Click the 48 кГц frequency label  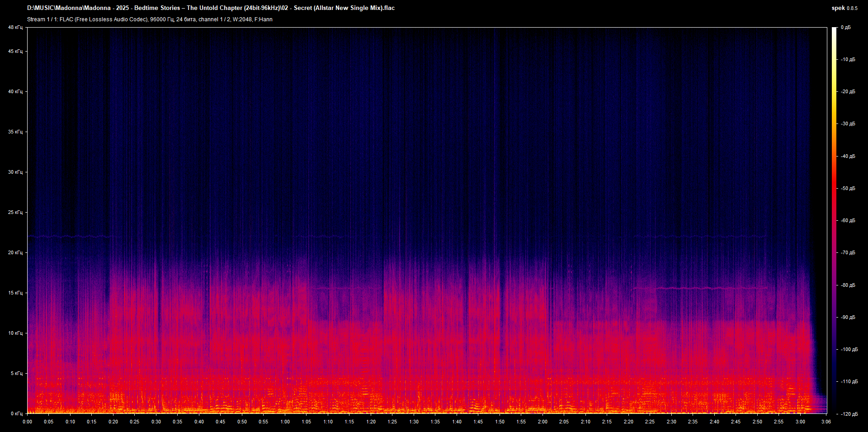coord(15,28)
